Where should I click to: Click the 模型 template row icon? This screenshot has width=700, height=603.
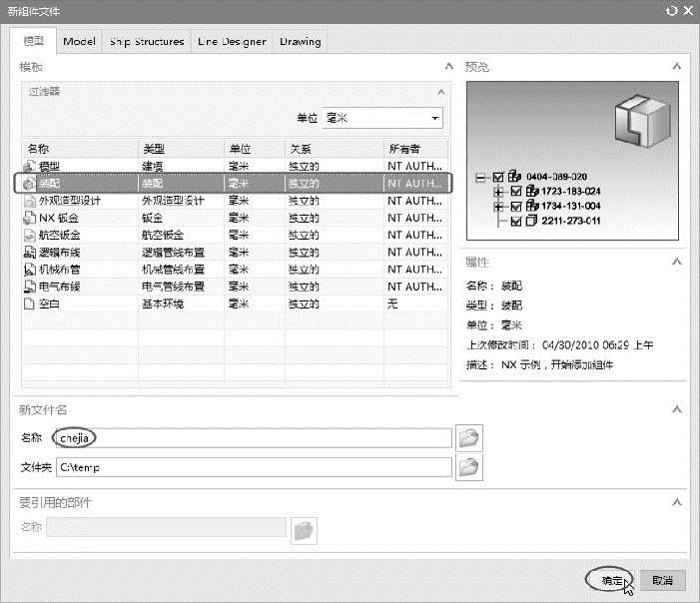(x=30, y=167)
